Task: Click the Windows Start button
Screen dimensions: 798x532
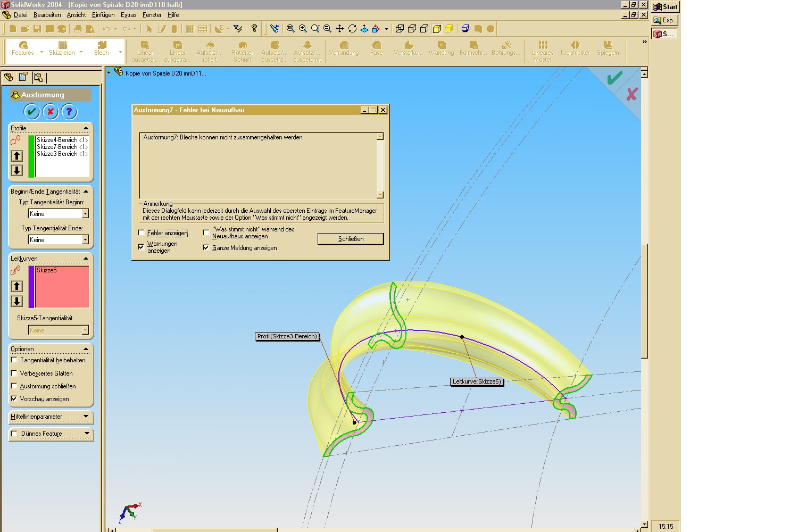Action: click(x=665, y=7)
